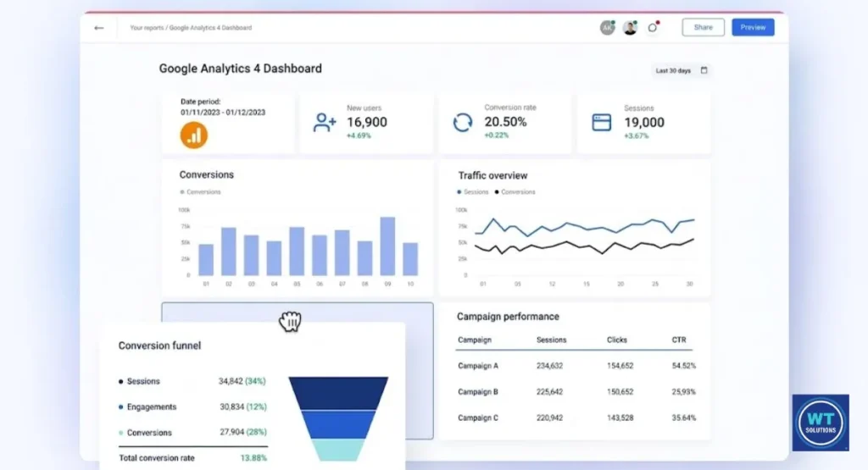Image resolution: width=868 pixels, height=470 pixels.
Task: Toggle Conversions legend in Traffic overview
Action: [x=515, y=192]
